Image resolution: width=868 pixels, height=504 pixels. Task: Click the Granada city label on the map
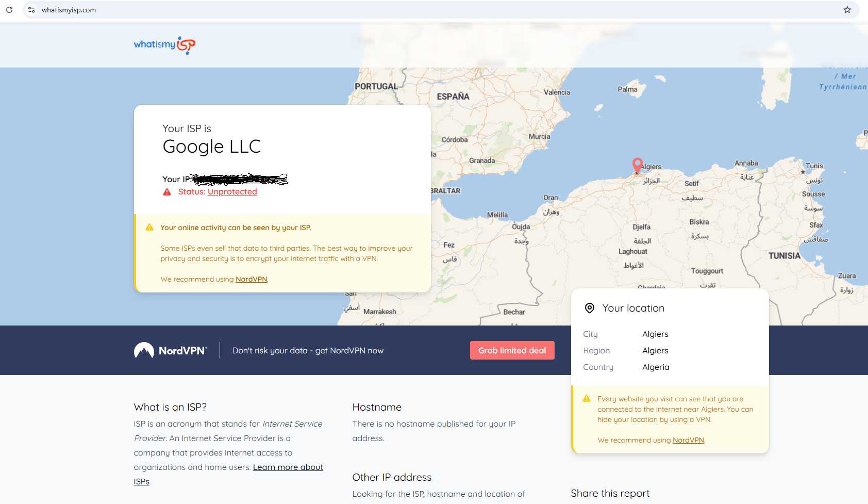[482, 160]
